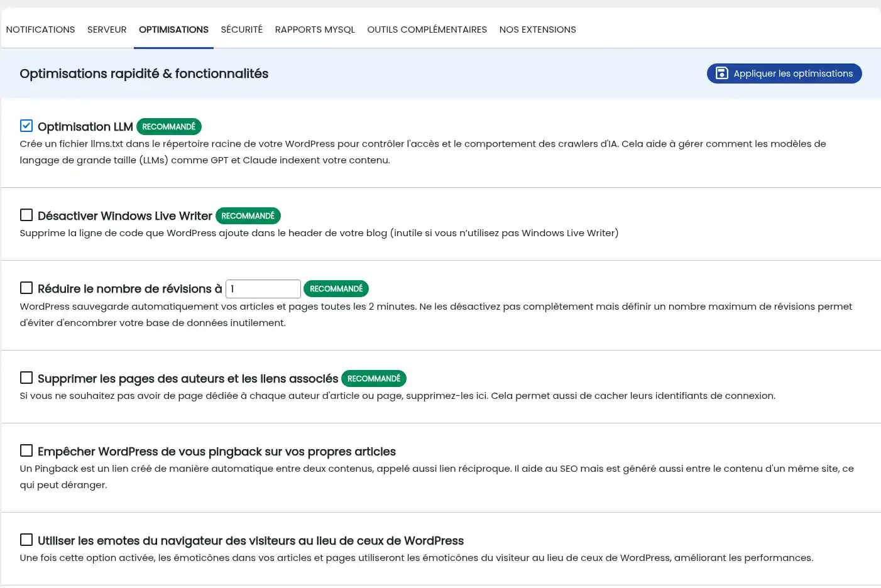Click Réduire le nombre de révisions label
The width and height of the screenshot is (881, 588).
tap(130, 289)
